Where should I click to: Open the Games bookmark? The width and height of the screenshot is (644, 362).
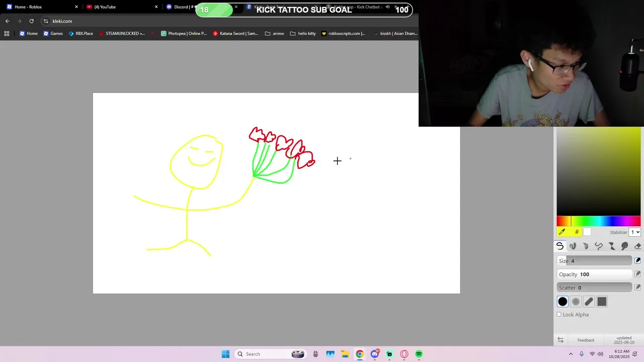tap(53, 33)
